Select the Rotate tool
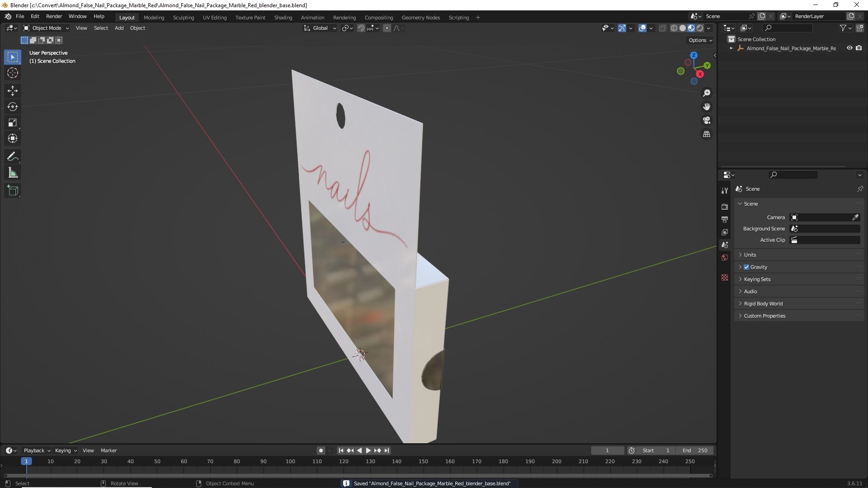Screen dimensions: 868x488 (x=13, y=107)
